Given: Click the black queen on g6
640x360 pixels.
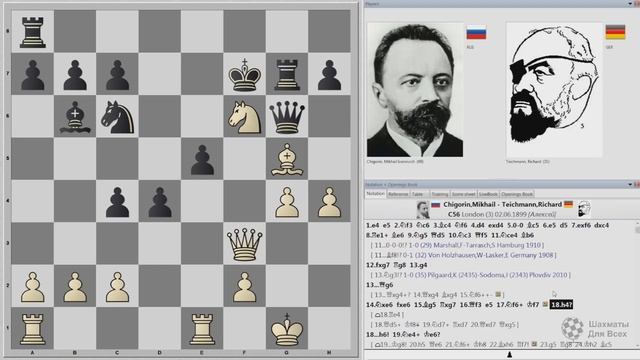Looking at the screenshot, I should 287,117.
